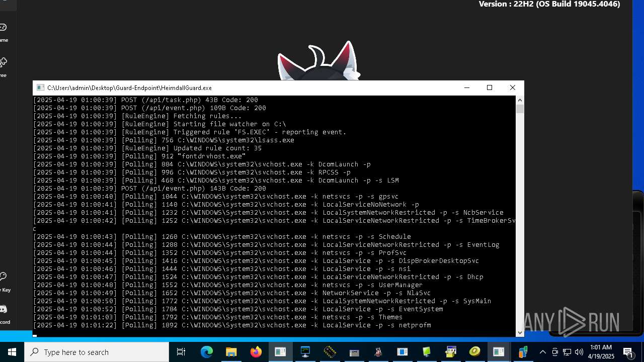
Task: Click the 'Starting file watcher on C:\' line
Action: [x=159, y=124]
